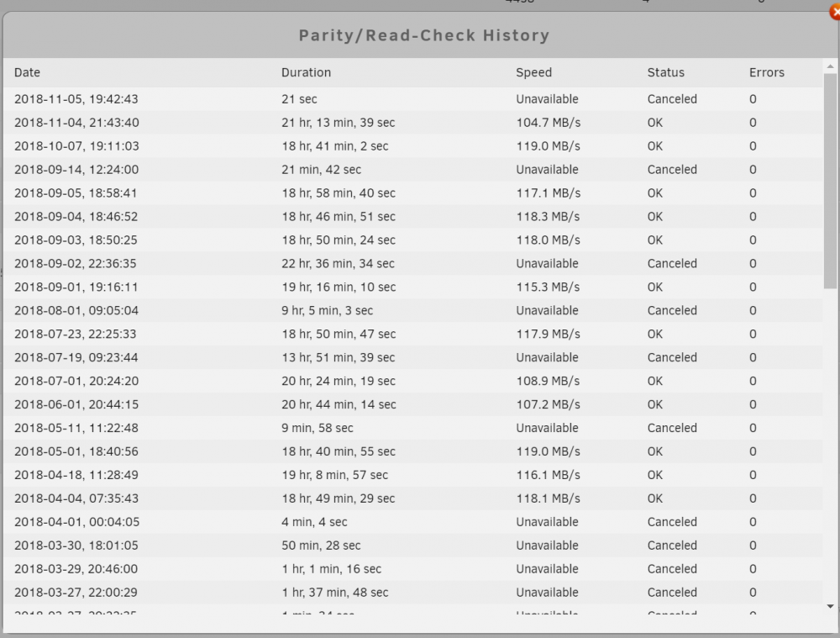Close the Parity/Read-Check History dialog
840x638 pixels.
tap(835, 12)
